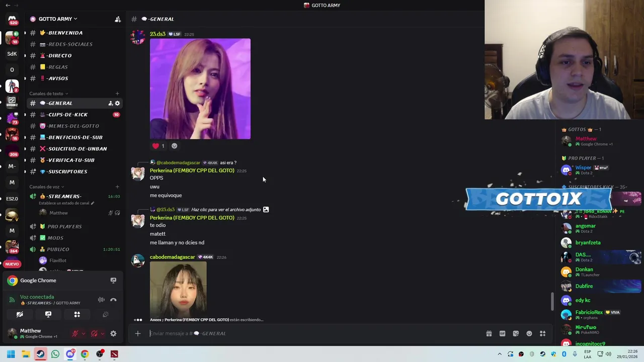Open the MEMES-DEL-GOTTO channel

point(74,126)
